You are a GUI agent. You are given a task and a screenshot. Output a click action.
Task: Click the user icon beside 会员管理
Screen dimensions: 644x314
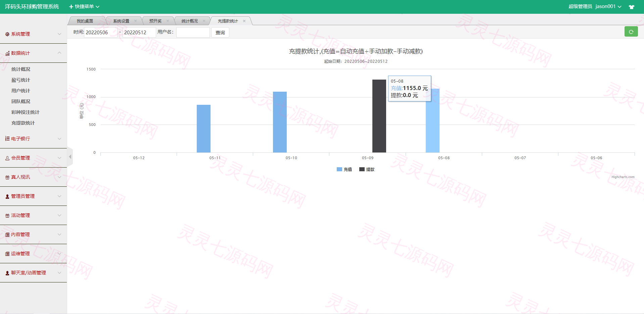click(x=7, y=158)
